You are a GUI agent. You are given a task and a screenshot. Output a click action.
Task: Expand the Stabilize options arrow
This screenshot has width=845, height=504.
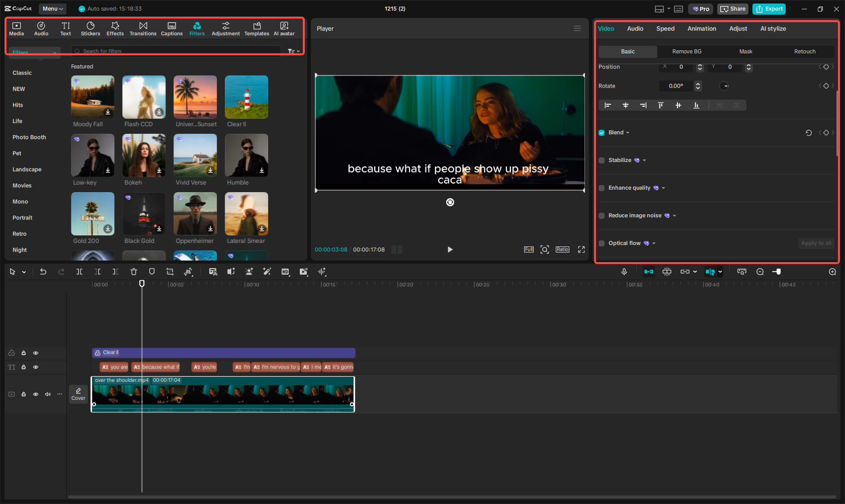tap(644, 160)
